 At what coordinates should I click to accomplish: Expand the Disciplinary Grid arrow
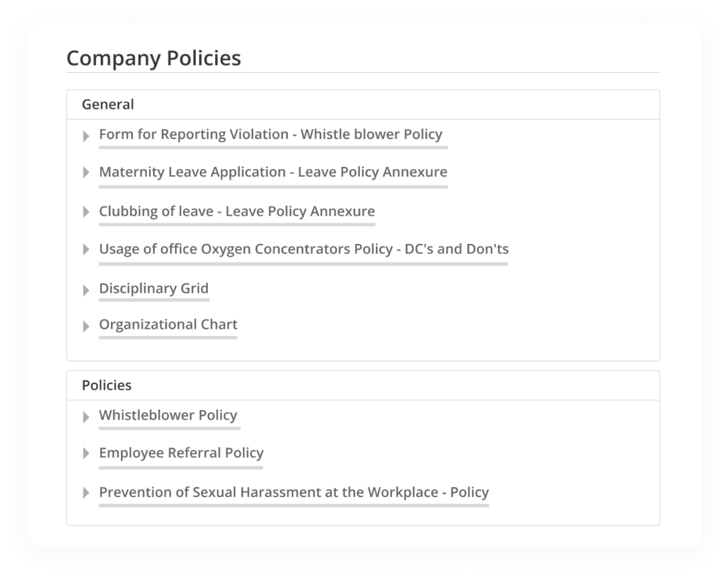pyautogui.click(x=86, y=290)
